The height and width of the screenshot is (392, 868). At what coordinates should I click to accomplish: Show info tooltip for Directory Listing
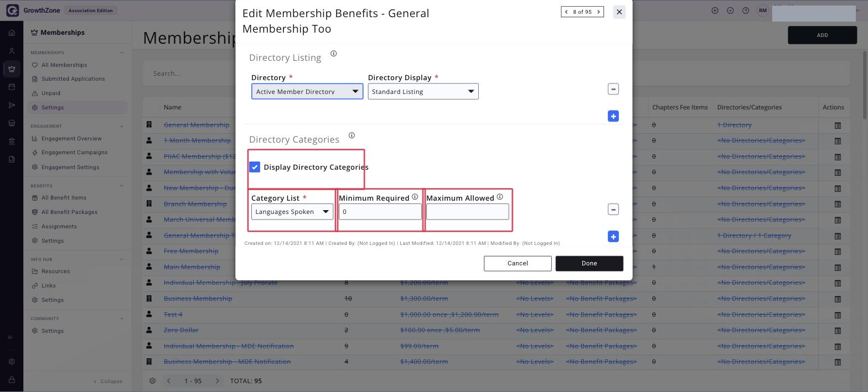pos(334,54)
